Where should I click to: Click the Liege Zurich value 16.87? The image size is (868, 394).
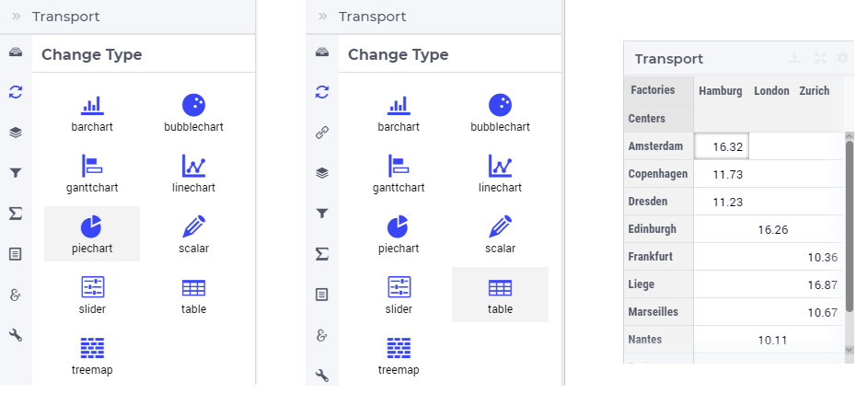point(822,285)
